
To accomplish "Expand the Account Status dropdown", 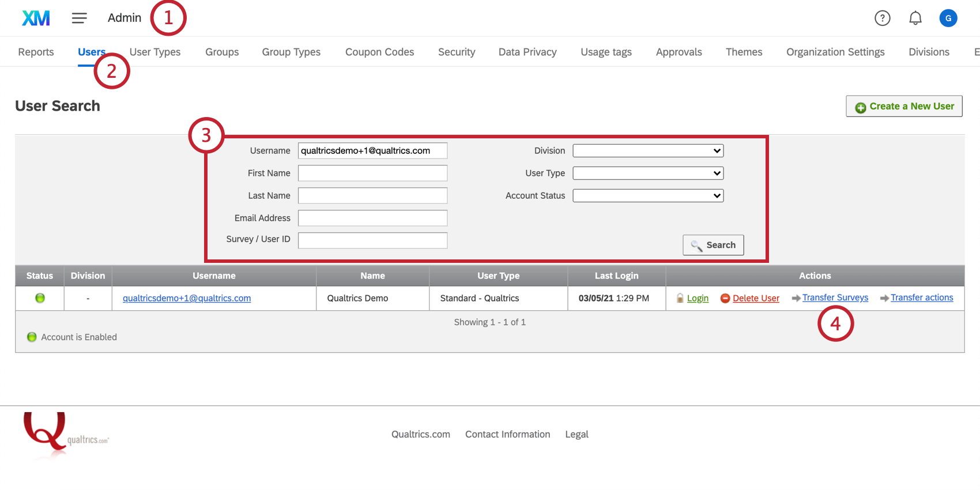I will point(648,195).
